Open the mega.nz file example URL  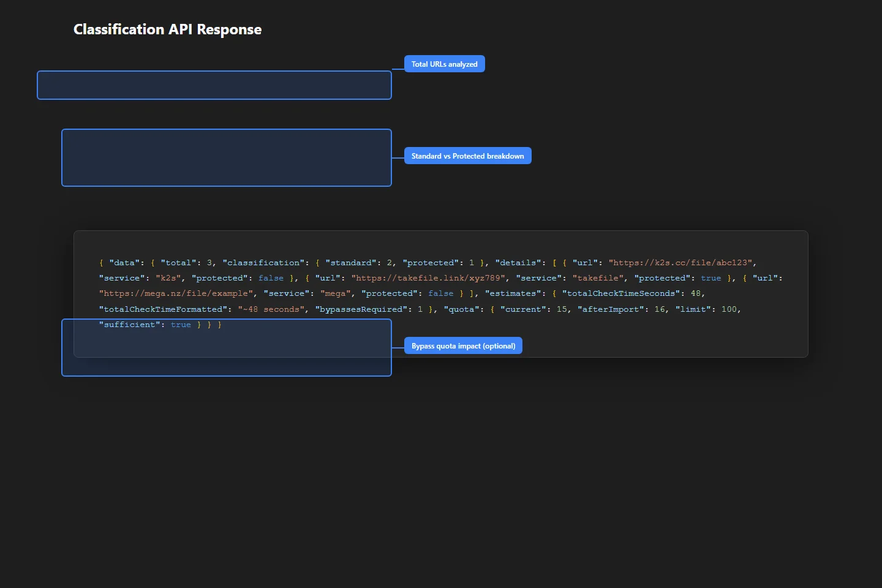177,293
